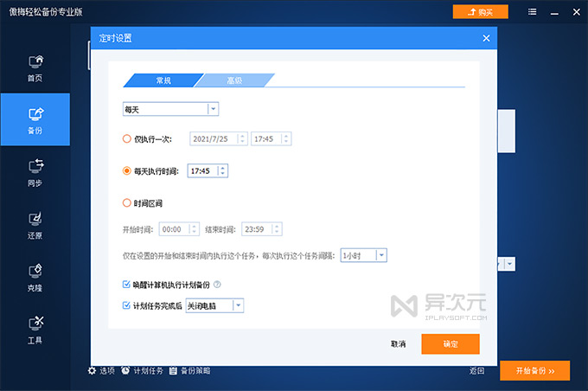This screenshot has height=391, width=588.
Task: Click the 00:00 start time field
Action: [x=179, y=229]
